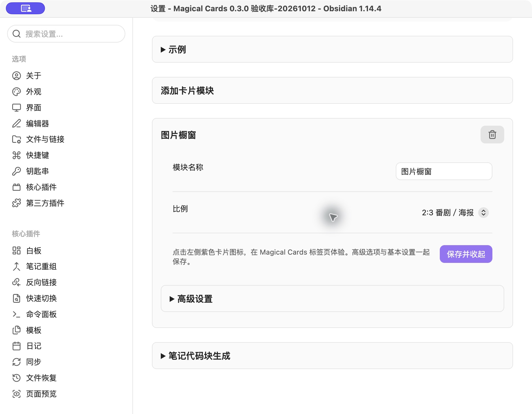Click the 快速切换 file-search icon
This screenshot has width=532, height=414.
coord(17,298)
